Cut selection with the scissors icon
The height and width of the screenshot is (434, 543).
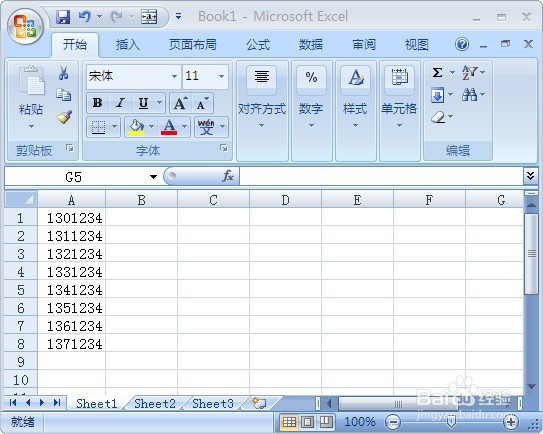(x=63, y=73)
